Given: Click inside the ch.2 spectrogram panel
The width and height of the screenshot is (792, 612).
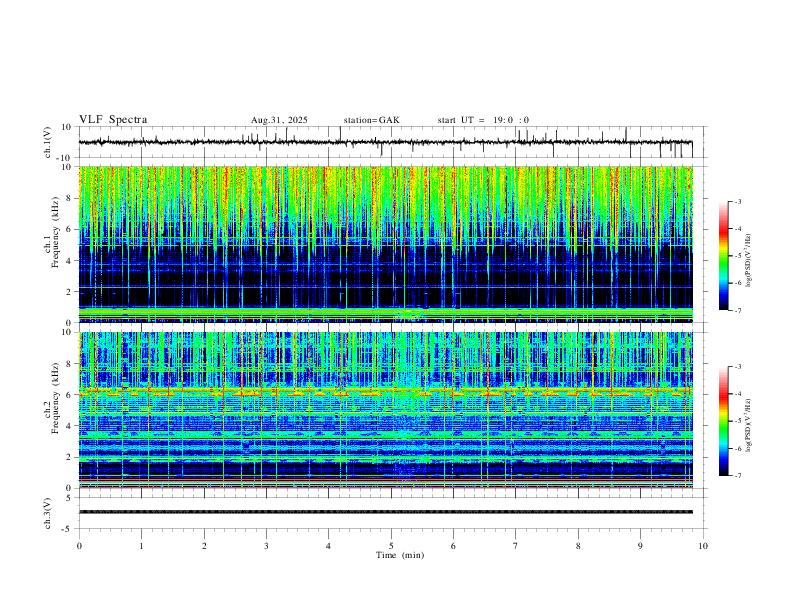Looking at the screenshot, I should (385, 410).
